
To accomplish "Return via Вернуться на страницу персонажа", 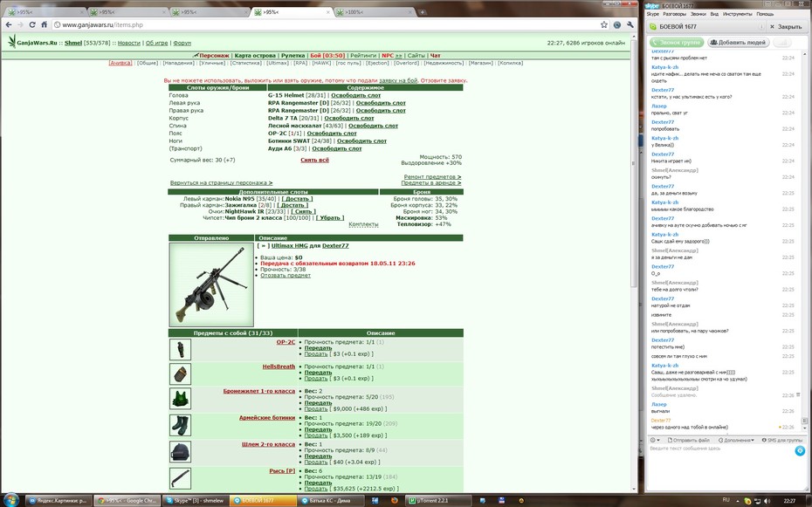I will click(x=221, y=182).
